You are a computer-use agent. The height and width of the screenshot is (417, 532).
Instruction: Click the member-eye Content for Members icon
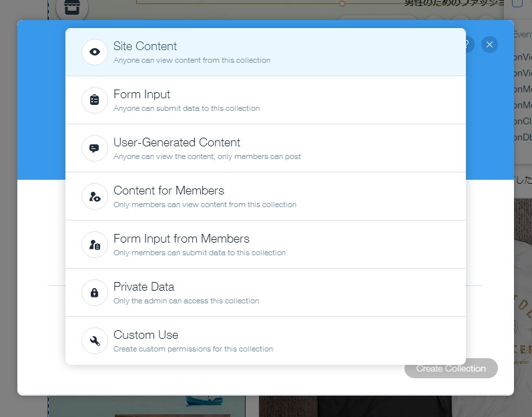coord(95,196)
